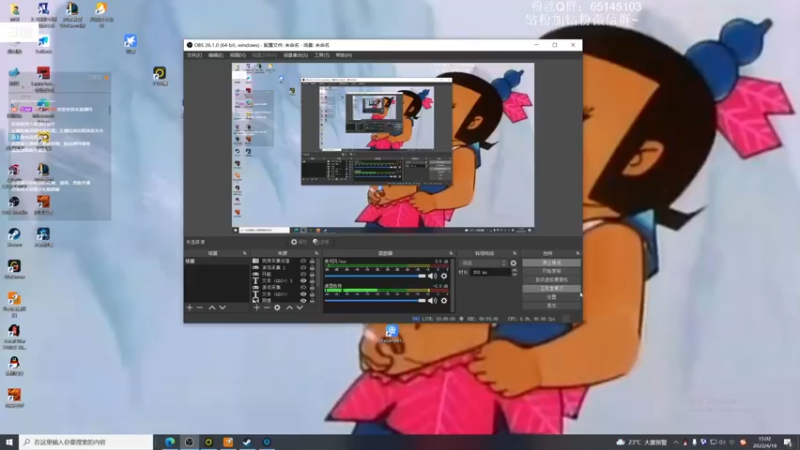800x450 pixels.
Task: Toggle visibility of the 显示采集 2 source
Action: click(303, 267)
